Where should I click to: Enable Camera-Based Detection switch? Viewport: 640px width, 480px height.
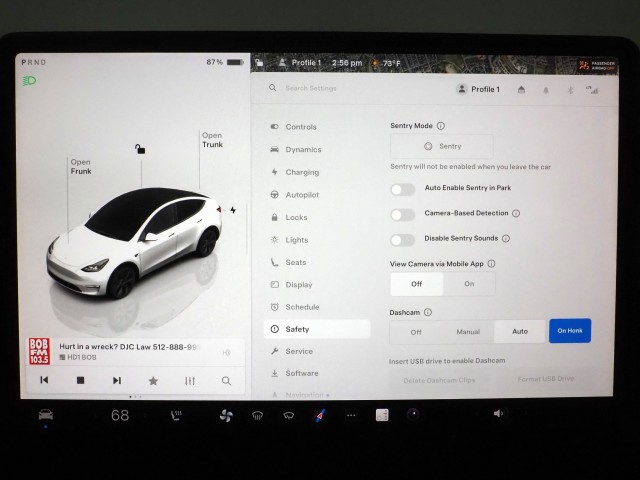(x=402, y=214)
